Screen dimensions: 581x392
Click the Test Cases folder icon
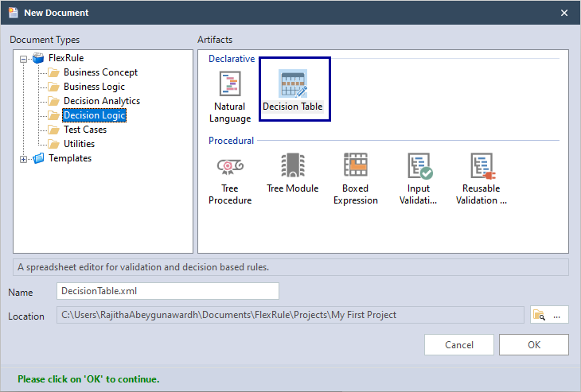54,130
